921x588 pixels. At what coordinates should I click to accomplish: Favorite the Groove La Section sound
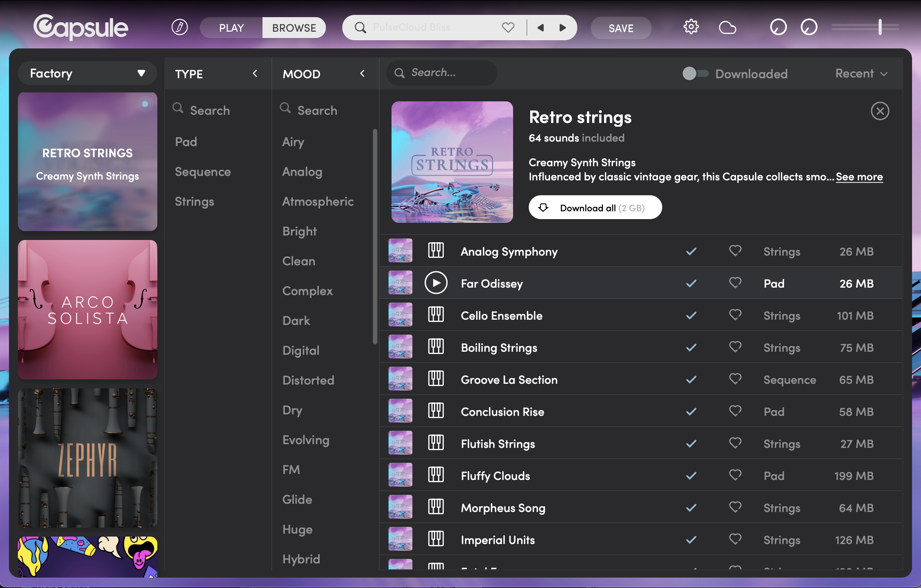tap(735, 379)
